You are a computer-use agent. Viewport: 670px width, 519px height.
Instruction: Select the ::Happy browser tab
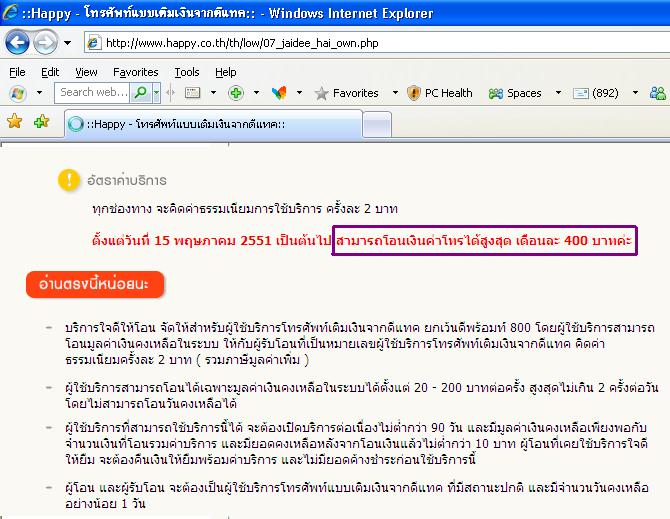pos(213,124)
